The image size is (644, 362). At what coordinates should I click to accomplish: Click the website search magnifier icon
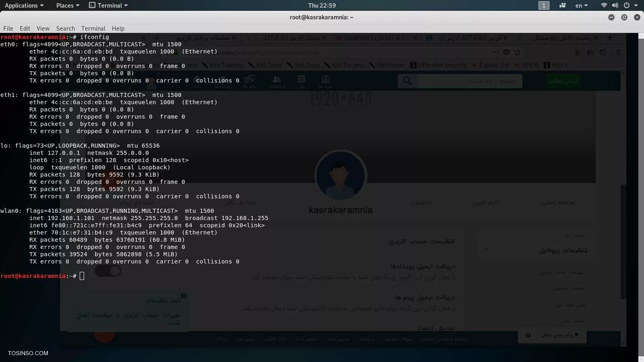pyautogui.click(x=407, y=80)
